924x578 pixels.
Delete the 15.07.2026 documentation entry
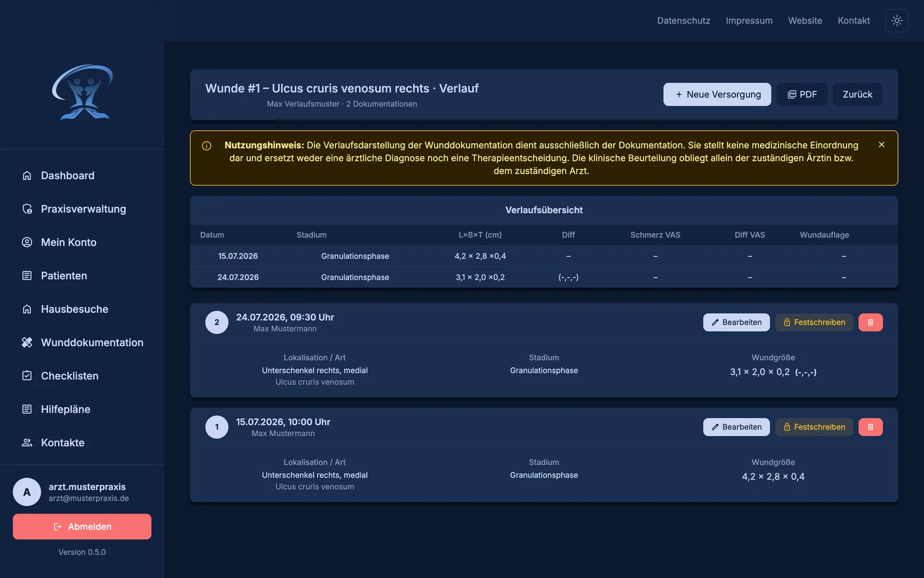(x=870, y=427)
